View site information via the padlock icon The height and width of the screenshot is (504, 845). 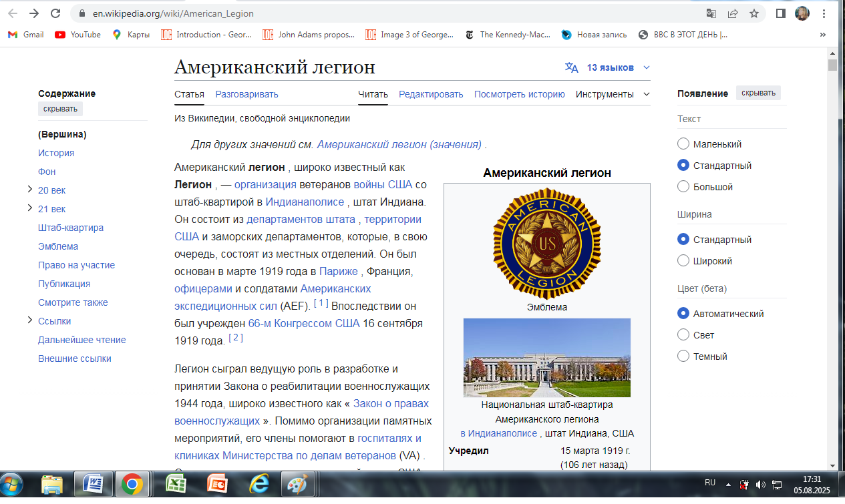coord(82,13)
